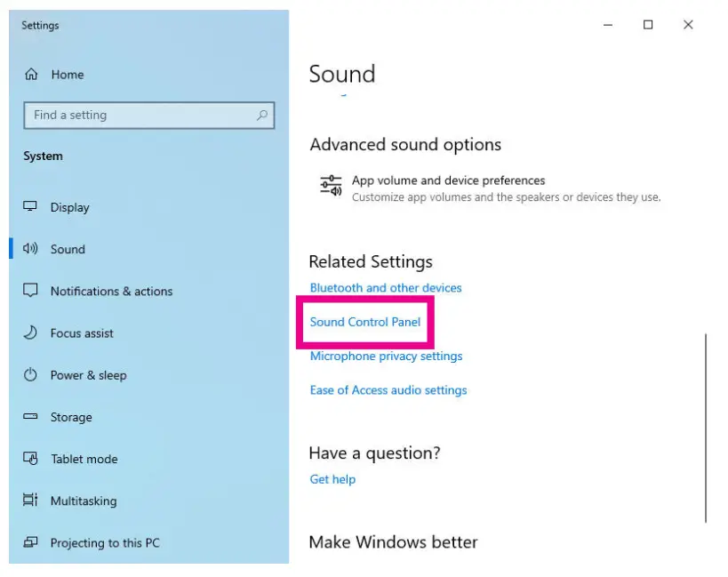
Task: Click the Tablet mode icon
Action: point(31,459)
